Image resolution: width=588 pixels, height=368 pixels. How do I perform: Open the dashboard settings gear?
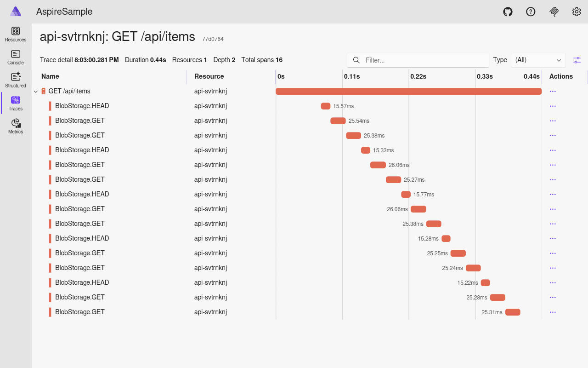[577, 11]
